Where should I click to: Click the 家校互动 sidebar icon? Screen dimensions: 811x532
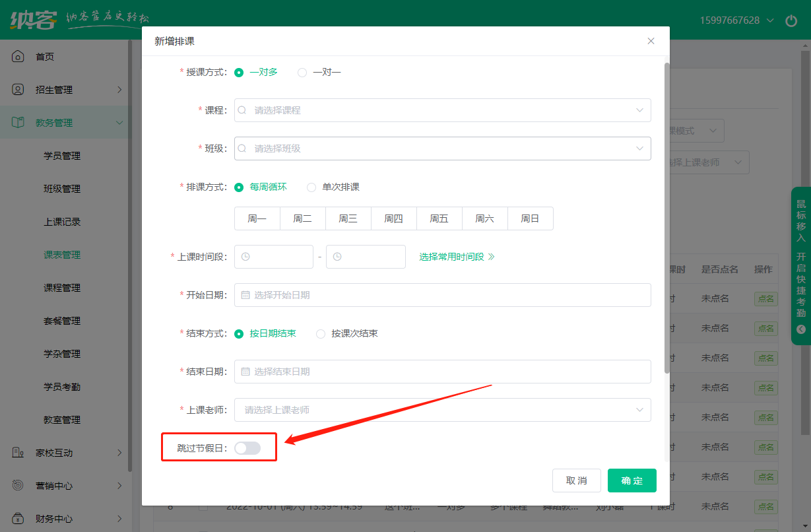18,453
